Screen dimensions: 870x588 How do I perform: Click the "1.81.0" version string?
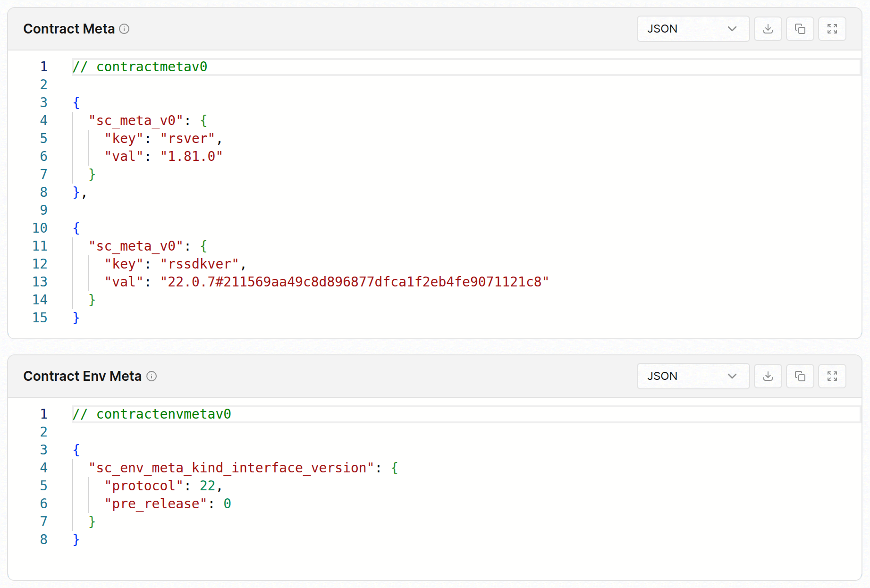coord(191,156)
